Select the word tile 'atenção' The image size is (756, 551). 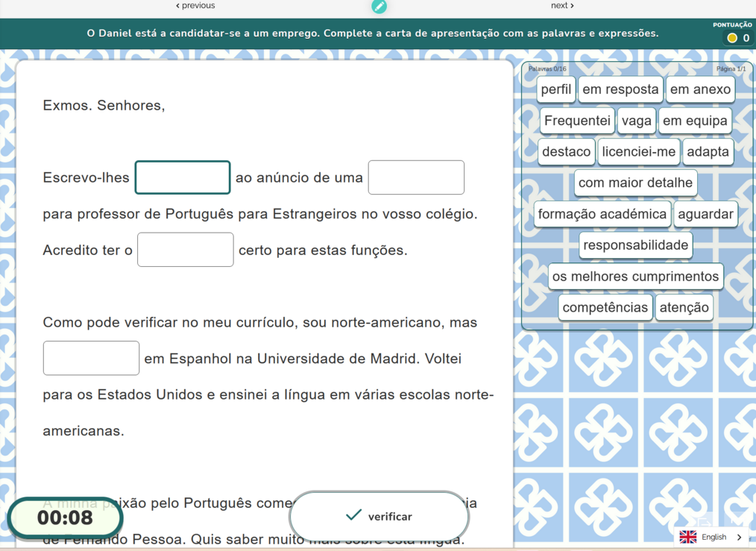(x=684, y=307)
